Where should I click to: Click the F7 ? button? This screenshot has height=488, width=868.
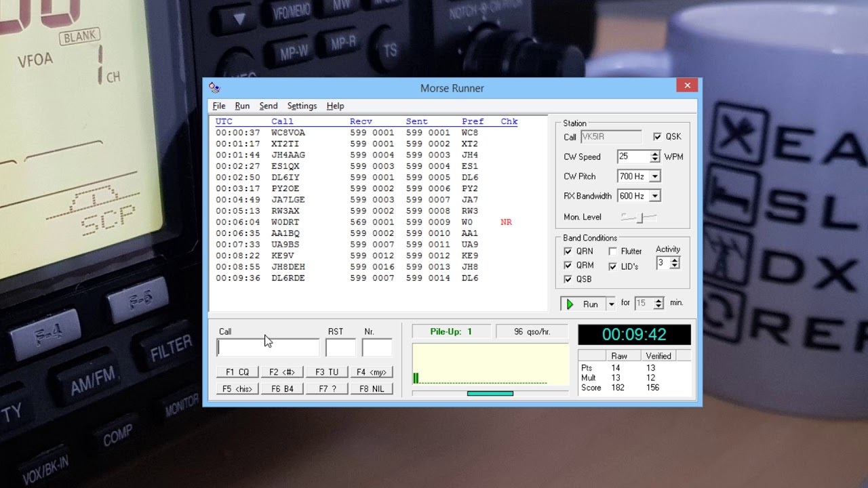327,389
